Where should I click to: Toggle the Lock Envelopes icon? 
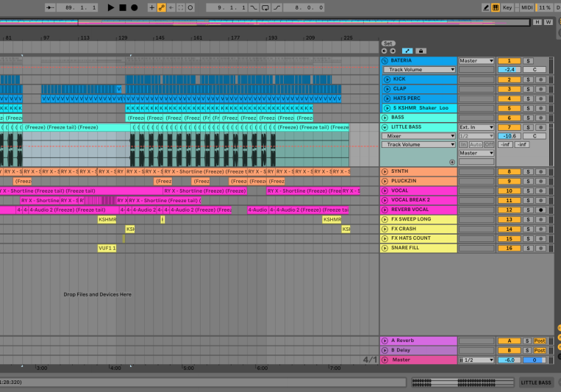[x=421, y=51]
